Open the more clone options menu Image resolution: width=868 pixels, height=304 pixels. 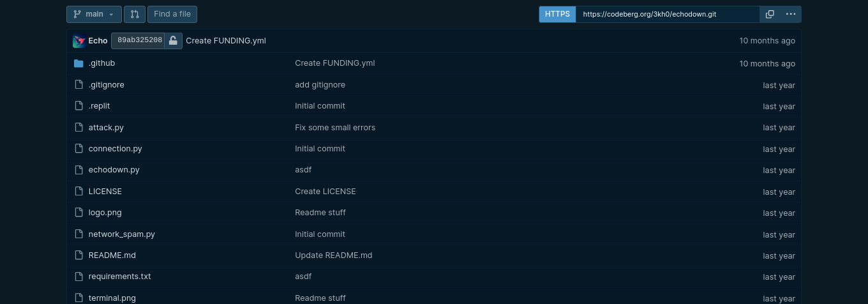coord(791,14)
